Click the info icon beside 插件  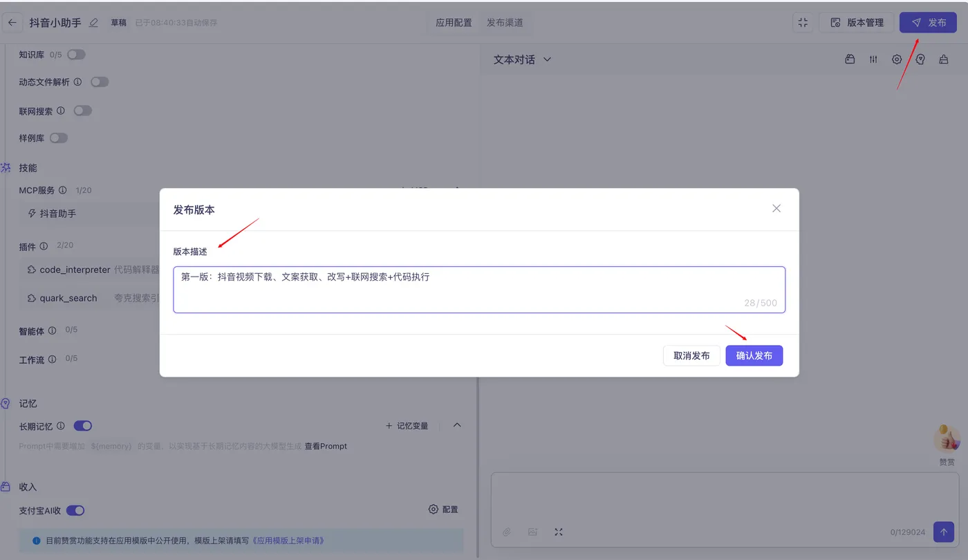(x=44, y=246)
